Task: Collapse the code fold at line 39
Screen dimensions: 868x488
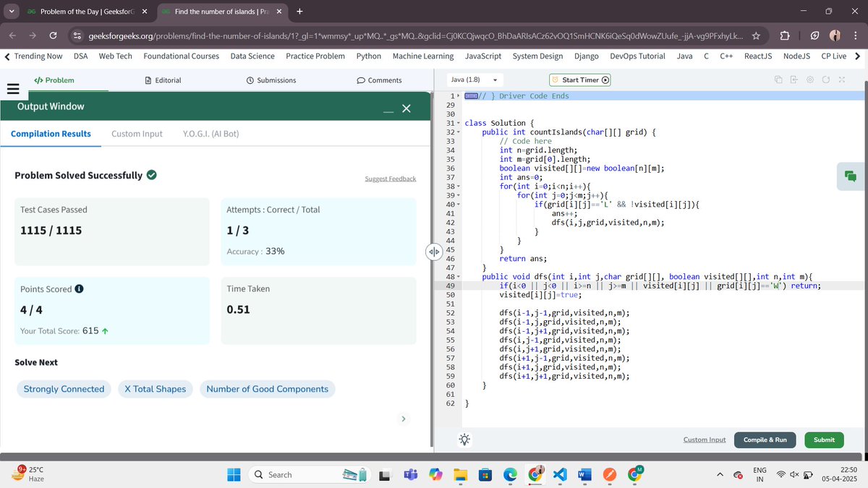Action: [459, 195]
